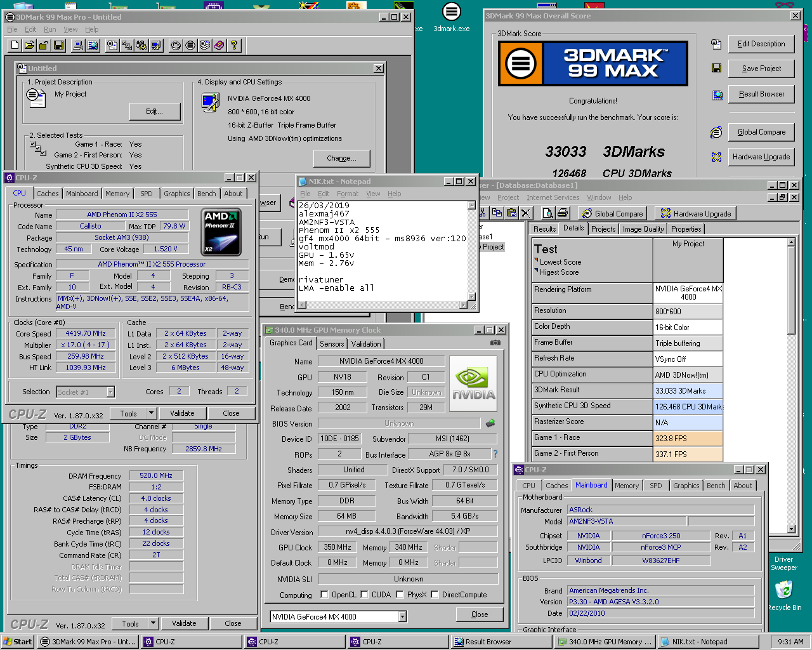Select the Result Browser taskbar button
Viewport: 812px width, 650px height.
click(501, 642)
